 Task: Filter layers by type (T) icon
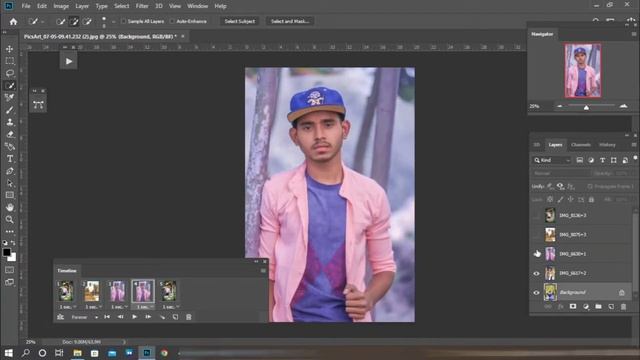point(602,160)
